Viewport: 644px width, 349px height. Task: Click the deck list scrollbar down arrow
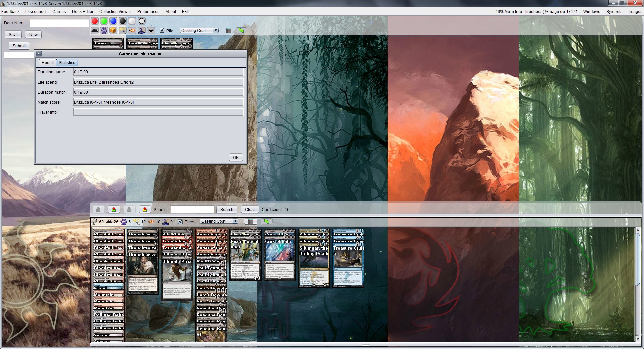pos(638,339)
